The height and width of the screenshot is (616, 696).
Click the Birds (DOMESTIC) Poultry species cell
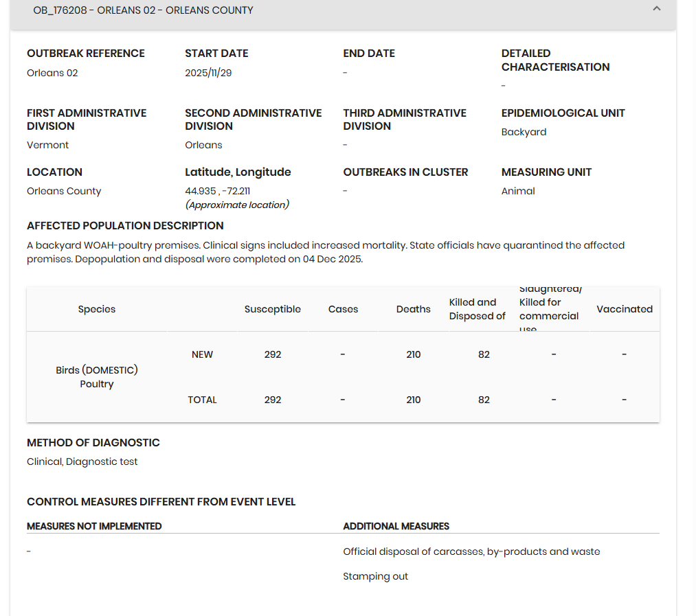coord(97,377)
